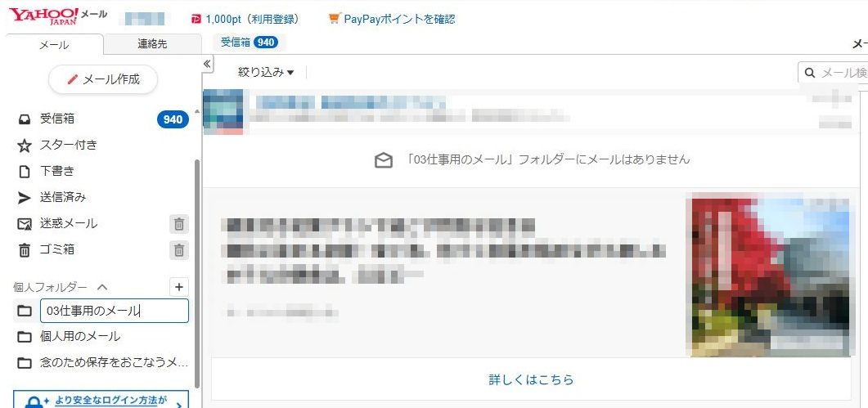The image size is (868, 408).
Task: Empty ゴミ箱 via its trash icon
Action: coord(179,250)
